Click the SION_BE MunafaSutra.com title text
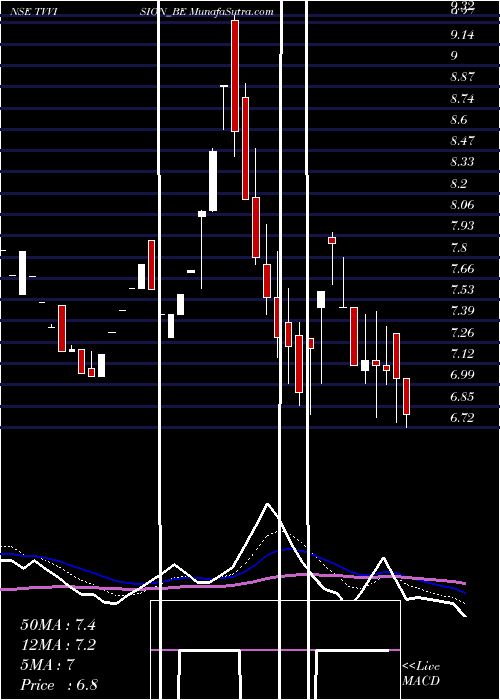Screen dimensions: 500x700 coord(206,12)
